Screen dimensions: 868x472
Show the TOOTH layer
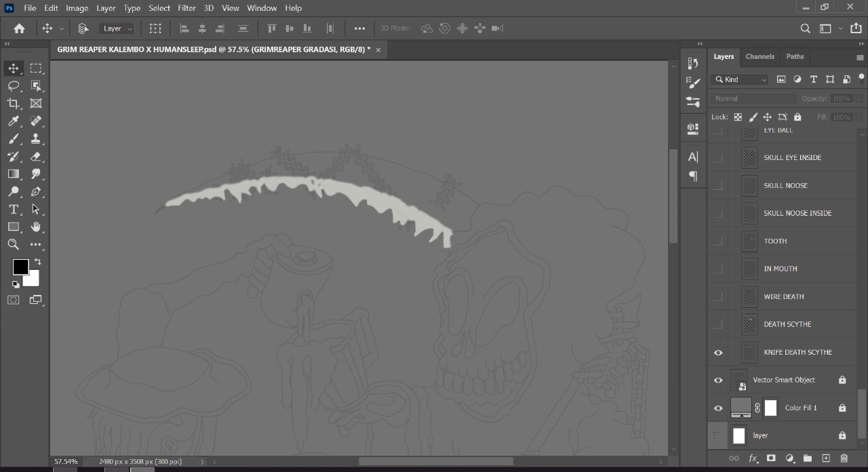point(718,241)
